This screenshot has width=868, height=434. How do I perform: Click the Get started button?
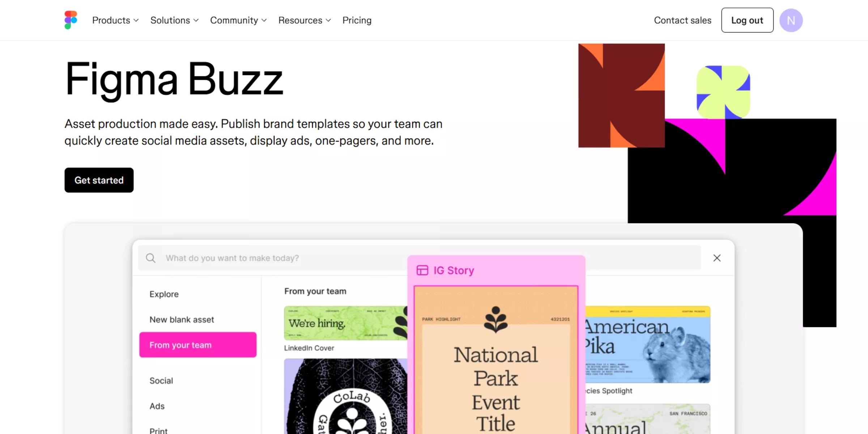pyautogui.click(x=99, y=180)
